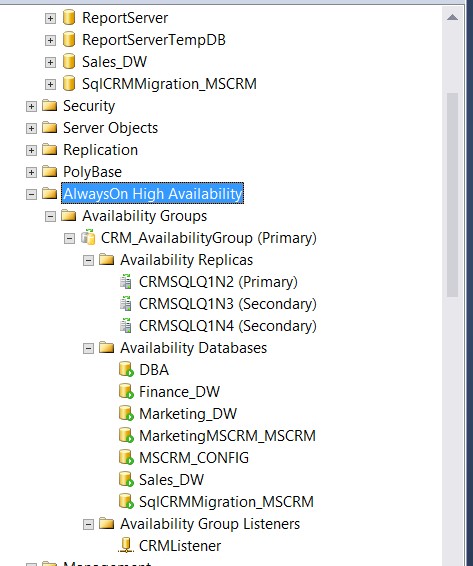Select the 'Finance_DW' label
The height and width of the screenshot is (566, 473).
click(179, 392)
